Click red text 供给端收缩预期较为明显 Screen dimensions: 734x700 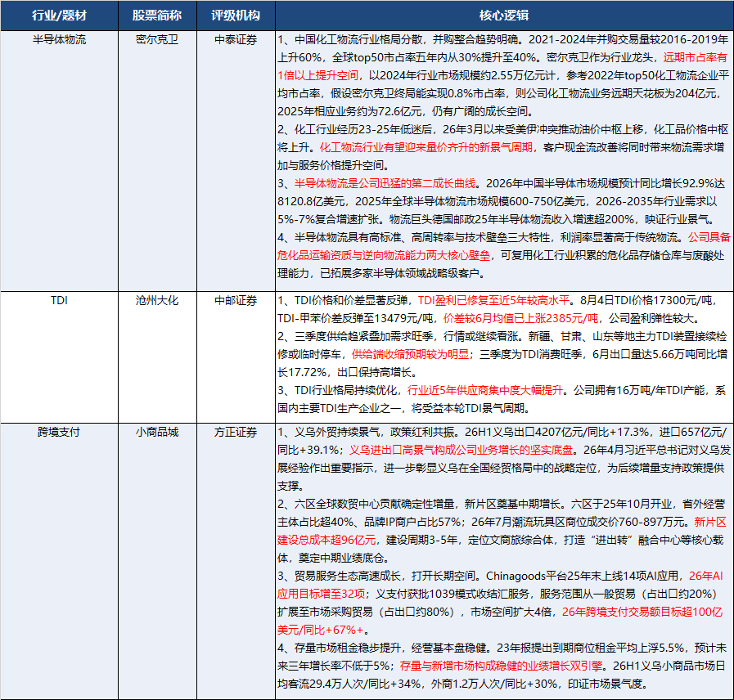click(x=411, y=355)
